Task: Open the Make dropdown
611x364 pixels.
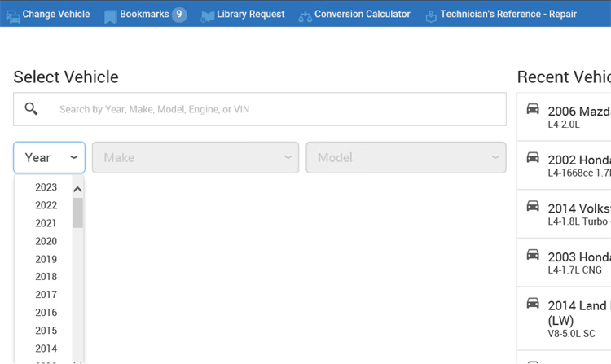Action: coord(196,157)
